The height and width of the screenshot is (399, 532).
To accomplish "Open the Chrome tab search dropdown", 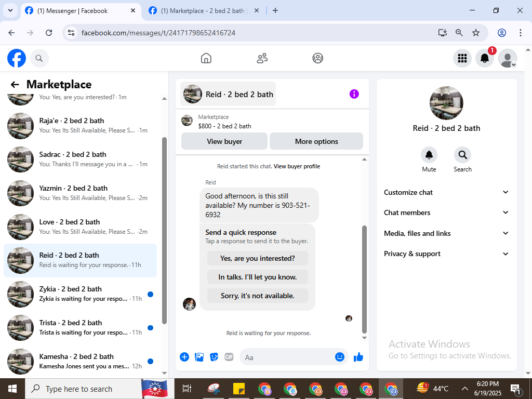I will 10,10.
